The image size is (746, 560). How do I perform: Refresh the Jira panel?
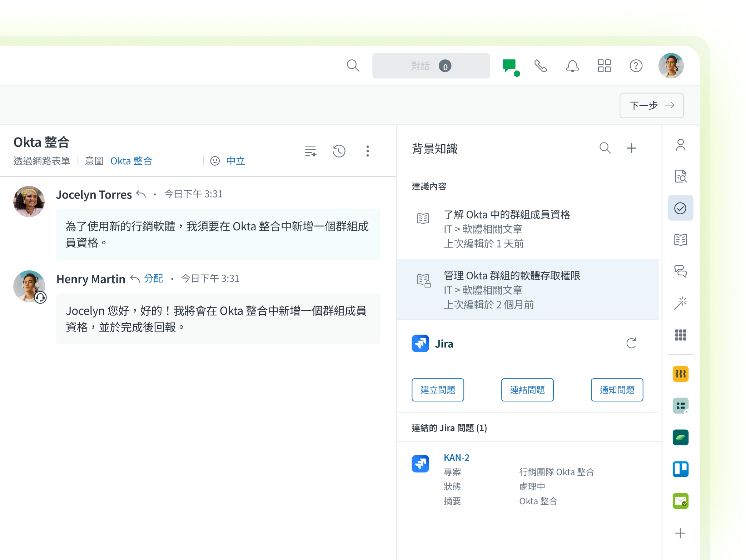(632, 343)
